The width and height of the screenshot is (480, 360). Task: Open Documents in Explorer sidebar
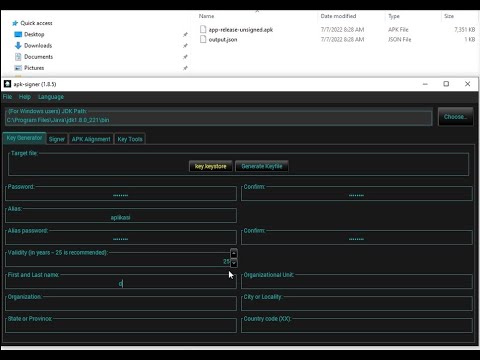click(x=38, y=57)
